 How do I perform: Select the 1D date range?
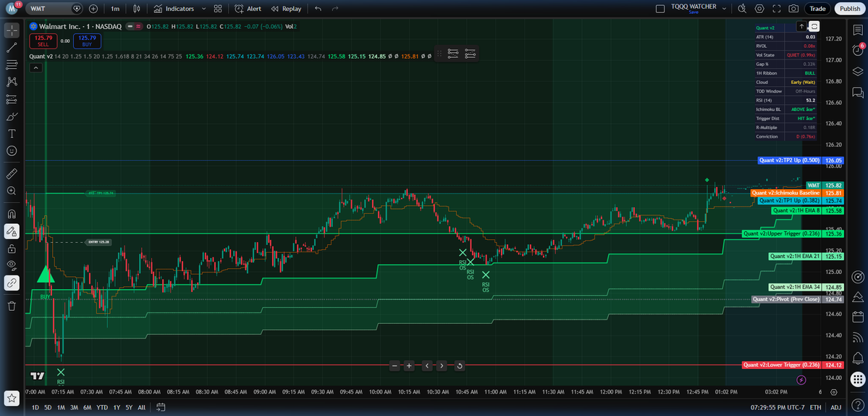click(x=35, y=408)
